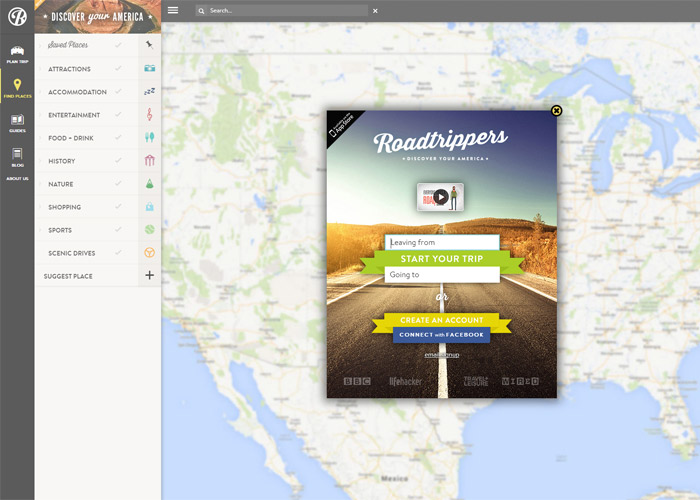Click the search magnifier icon
Image resolution: width=700 pixels, height=500 pixels.
[x=201, y=11]
